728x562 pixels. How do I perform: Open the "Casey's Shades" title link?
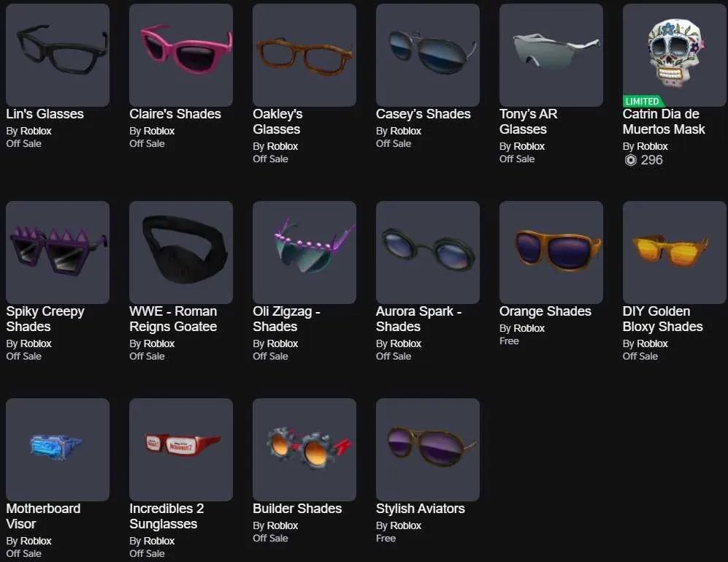tap(424, 114)
